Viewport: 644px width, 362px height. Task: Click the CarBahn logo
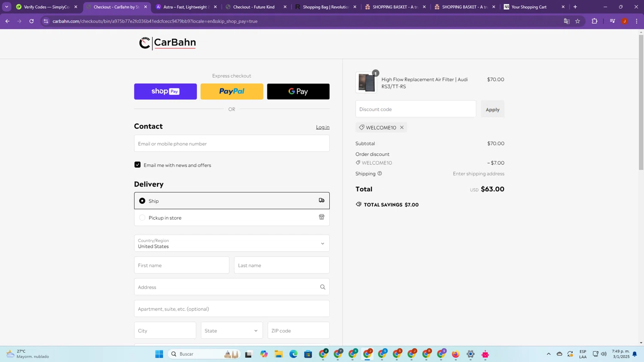[167, 43]
